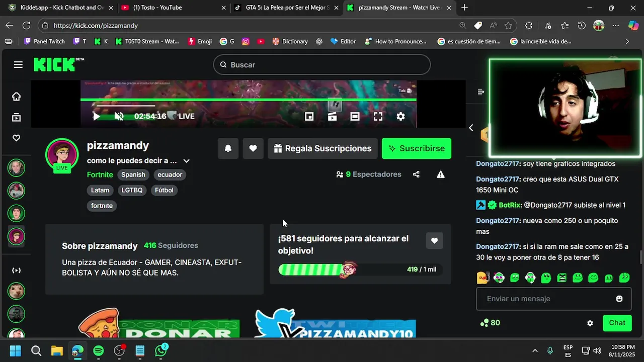The width and height of the screenshot is (644, 362).
Task: Open chat settings gear
Action: point(590,323)
